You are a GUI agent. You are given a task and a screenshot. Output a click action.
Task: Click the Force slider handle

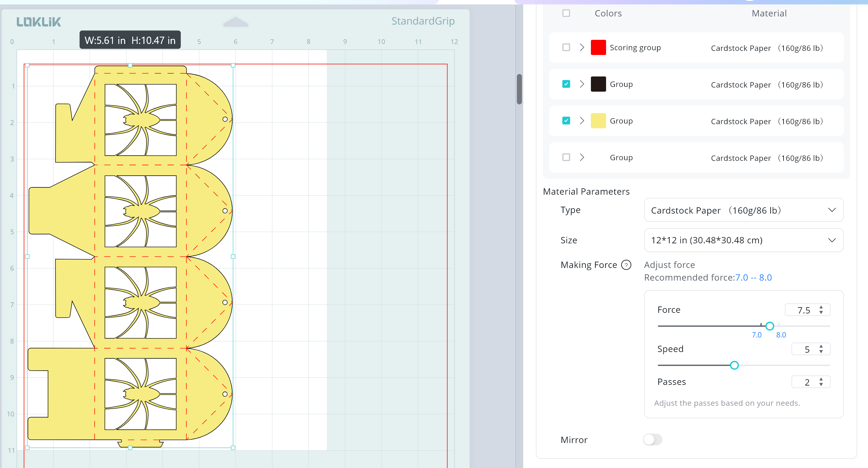(x=770, y=326)
